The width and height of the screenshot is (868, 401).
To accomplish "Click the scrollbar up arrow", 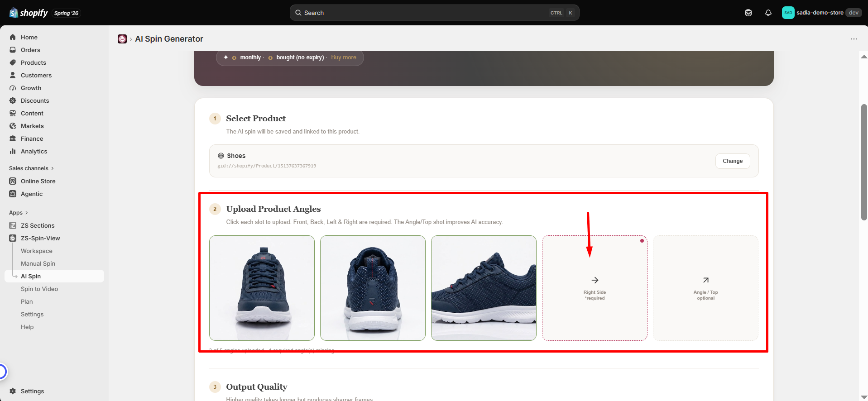I will tap(864, 57).
